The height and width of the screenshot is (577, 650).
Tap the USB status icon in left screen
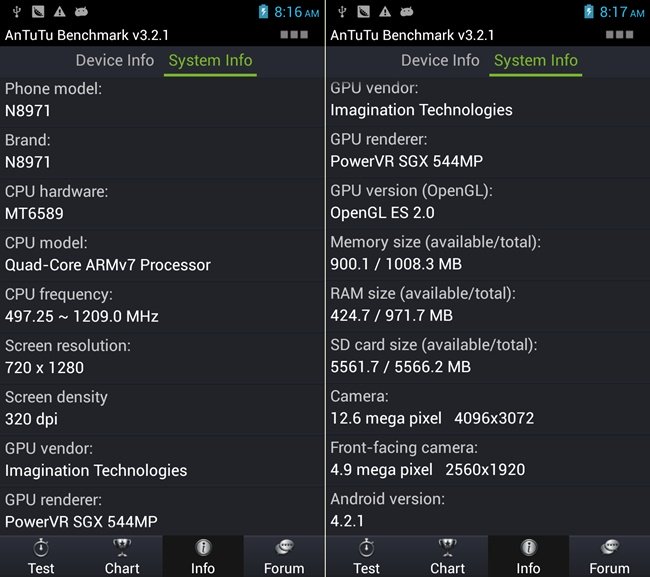(17, 12)
